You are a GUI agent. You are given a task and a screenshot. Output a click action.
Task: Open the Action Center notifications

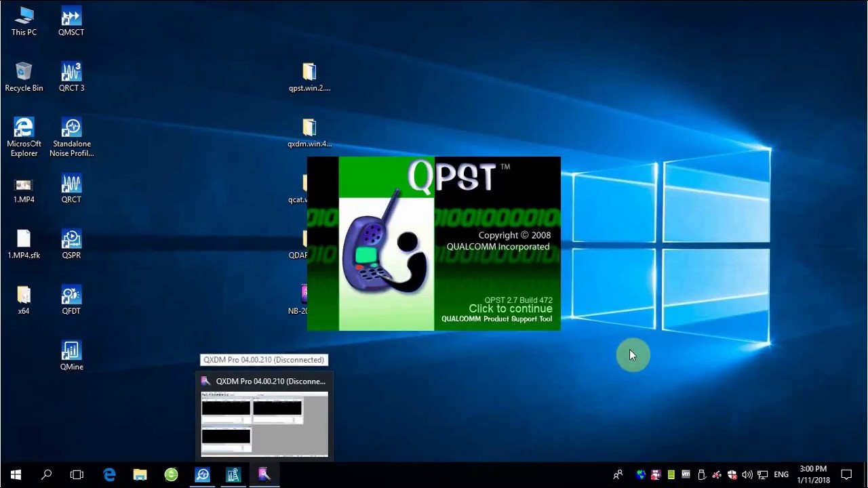click(x=846, y=474)
